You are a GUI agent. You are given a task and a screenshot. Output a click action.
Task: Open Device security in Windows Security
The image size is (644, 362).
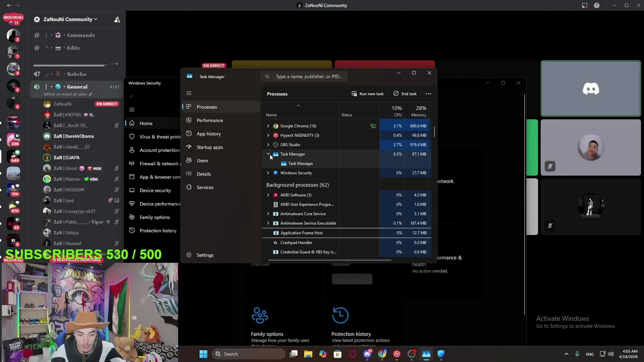tap(153, 190)
